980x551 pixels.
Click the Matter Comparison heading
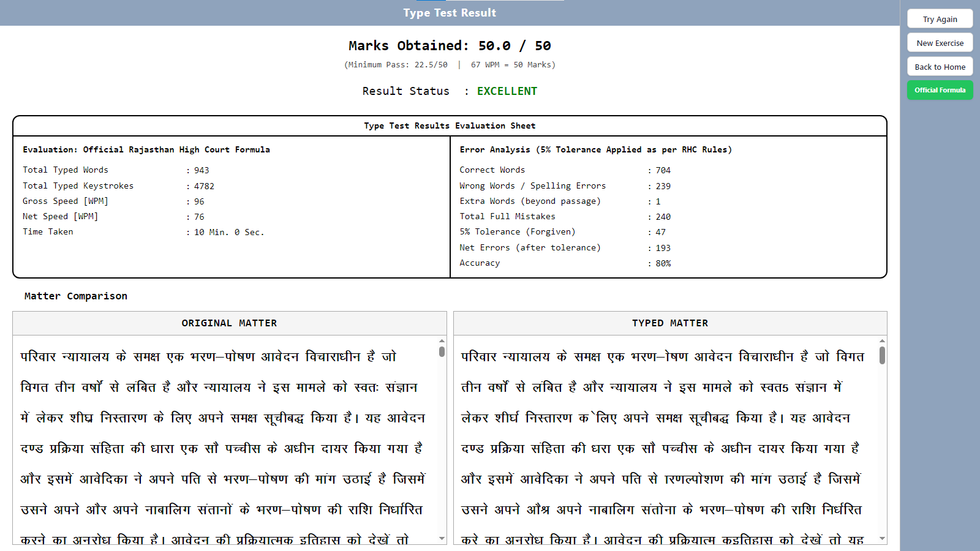(x=76, y=296)
